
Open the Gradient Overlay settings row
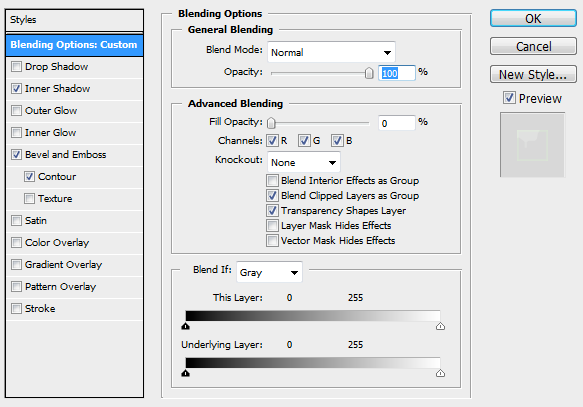coord(74,265)
